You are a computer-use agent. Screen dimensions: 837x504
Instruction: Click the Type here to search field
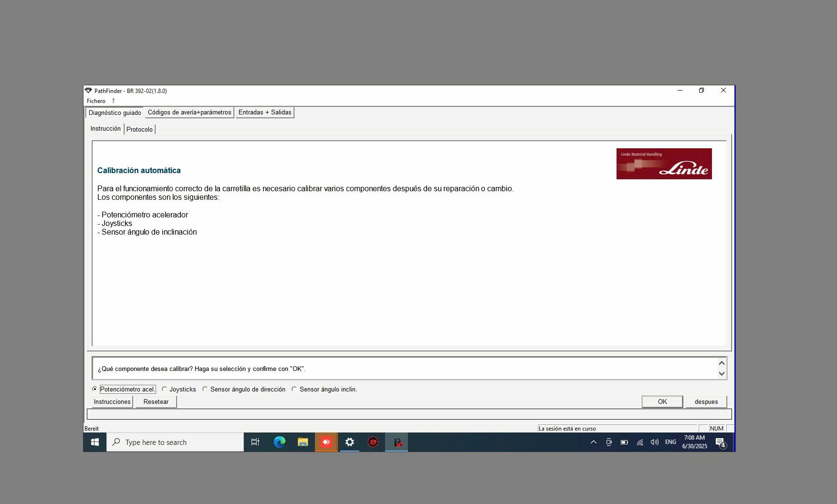point(175,442)
